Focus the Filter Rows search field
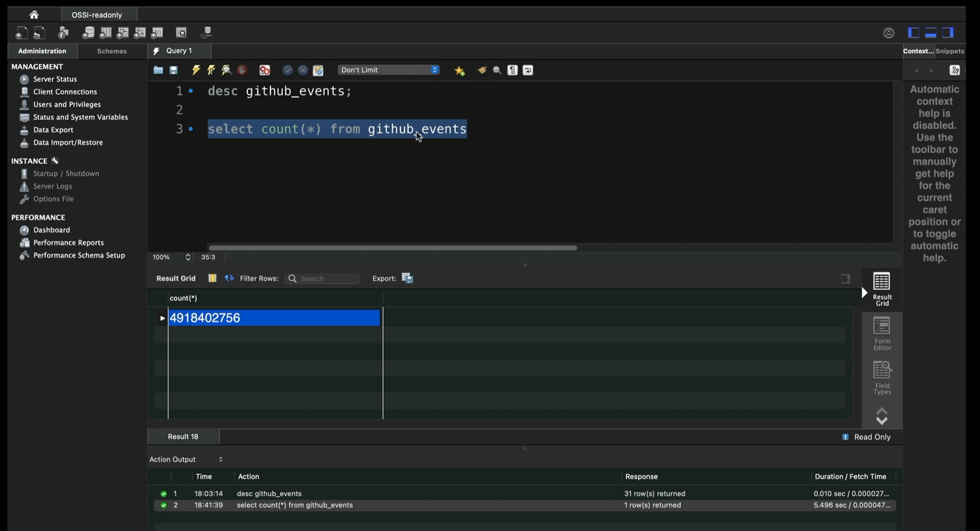This screenshot has height=531, width=980. click(322, 279)
